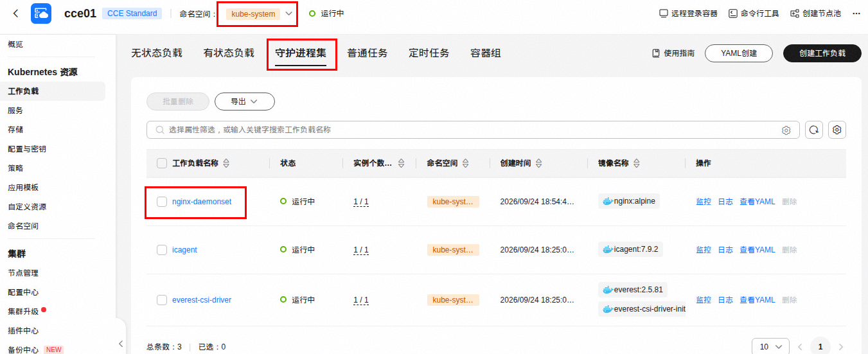Open the page size 10 dropdown
Viewport: 868px width, 354px height.
coord(770,347)
